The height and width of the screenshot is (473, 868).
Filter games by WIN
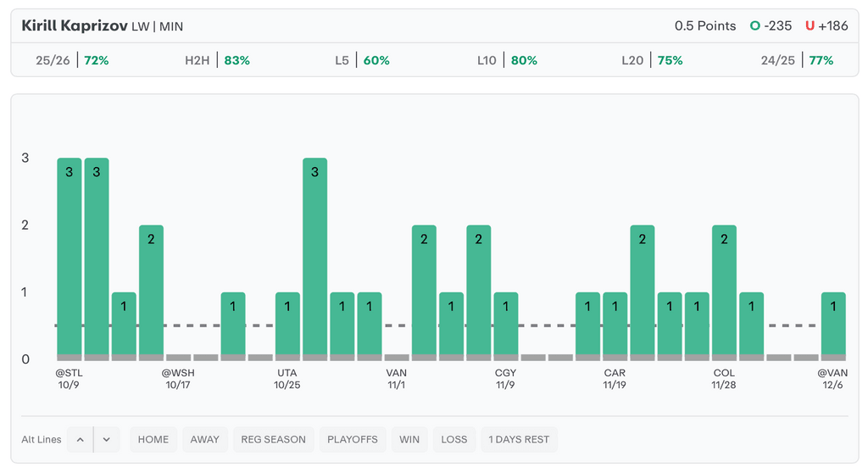pyautogui.click(x=409, y=439)
